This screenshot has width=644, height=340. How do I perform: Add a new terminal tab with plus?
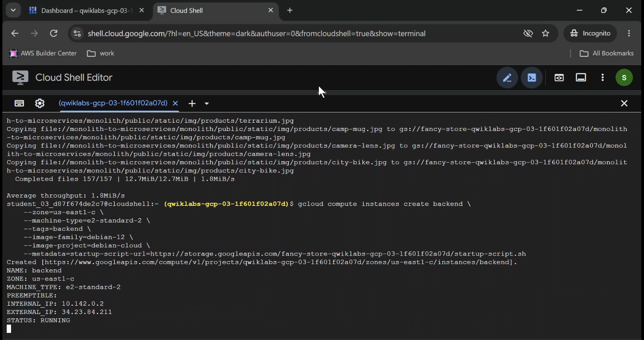coord(192,104)
